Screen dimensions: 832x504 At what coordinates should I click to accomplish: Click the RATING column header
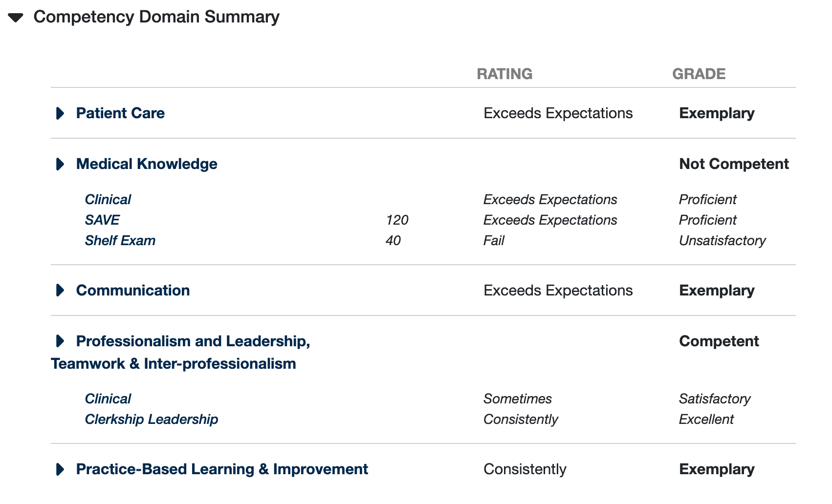(504, 74)
